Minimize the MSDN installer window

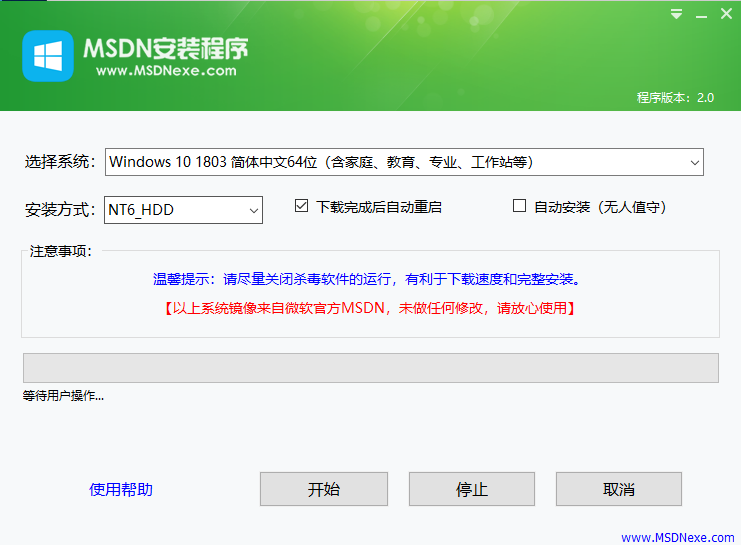[701, 15]
